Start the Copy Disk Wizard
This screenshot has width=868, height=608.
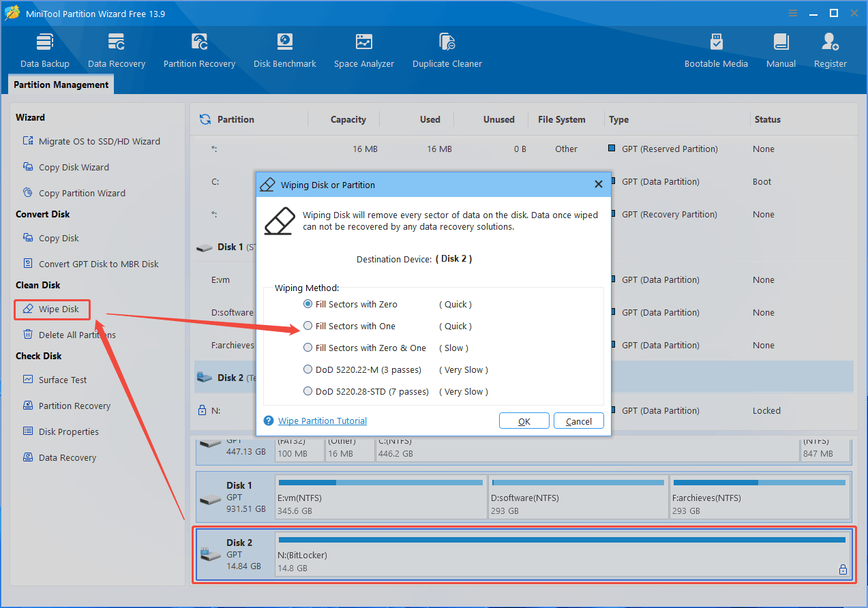pos(65,167)
